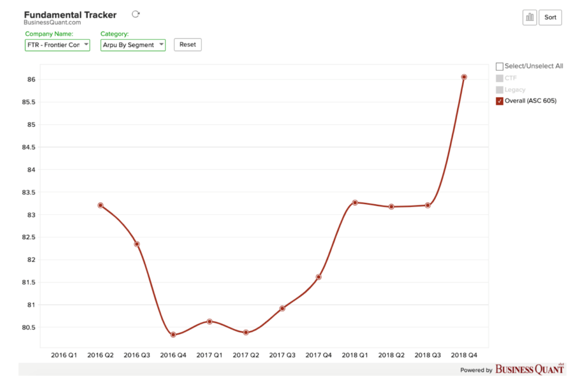Click the 2018 Q2 data point
Image resolution: width=588 pixels, height=386 pixels.
(x=391, y=206)
